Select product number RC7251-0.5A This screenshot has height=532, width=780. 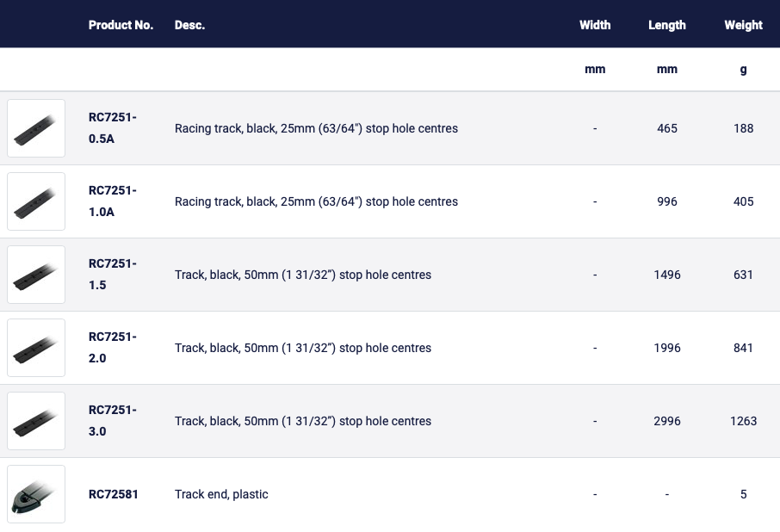point(113,127)
